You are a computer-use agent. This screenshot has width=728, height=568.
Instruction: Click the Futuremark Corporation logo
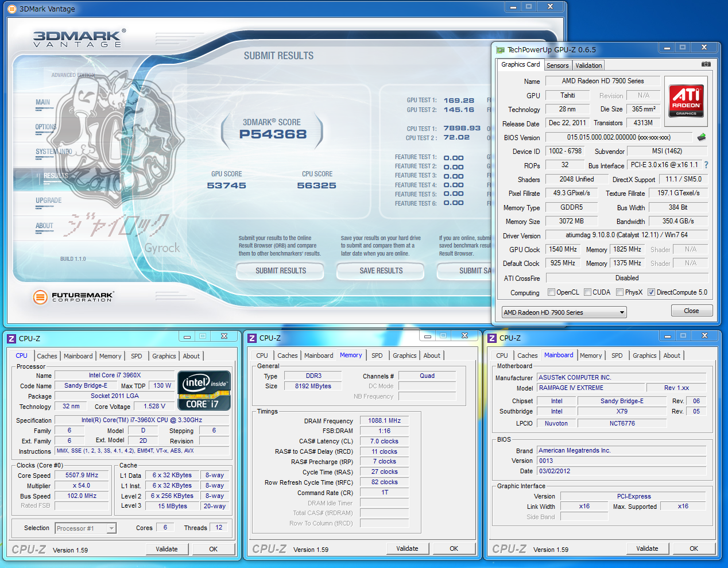point(73,297)
